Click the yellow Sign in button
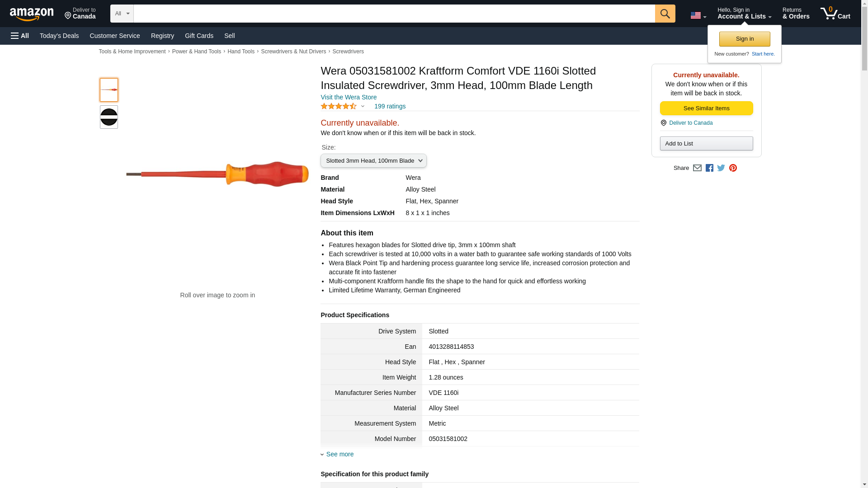 744,39
